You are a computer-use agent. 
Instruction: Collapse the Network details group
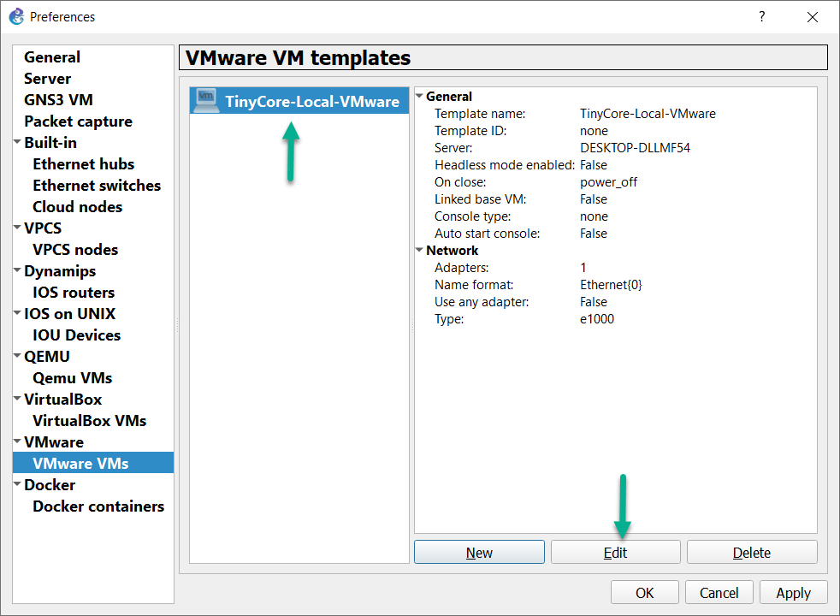coord(419,250)
